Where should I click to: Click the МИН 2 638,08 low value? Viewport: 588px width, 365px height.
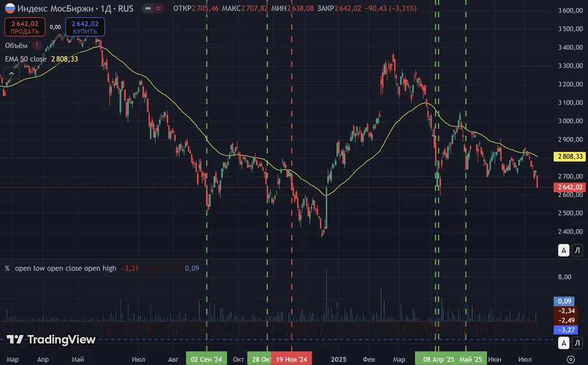[x=292, y=8]
